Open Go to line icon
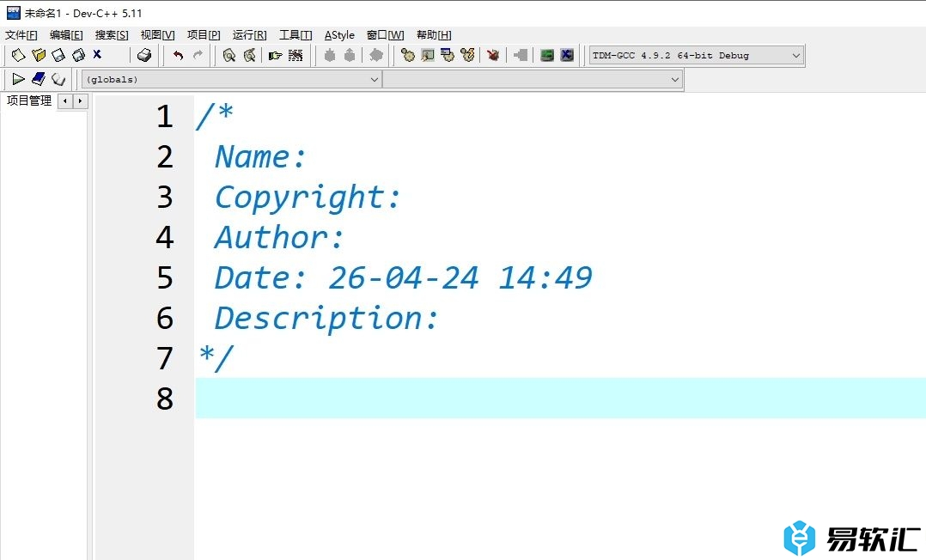The width and height of the screenshot is (926, 560). [x=295, y=55]
